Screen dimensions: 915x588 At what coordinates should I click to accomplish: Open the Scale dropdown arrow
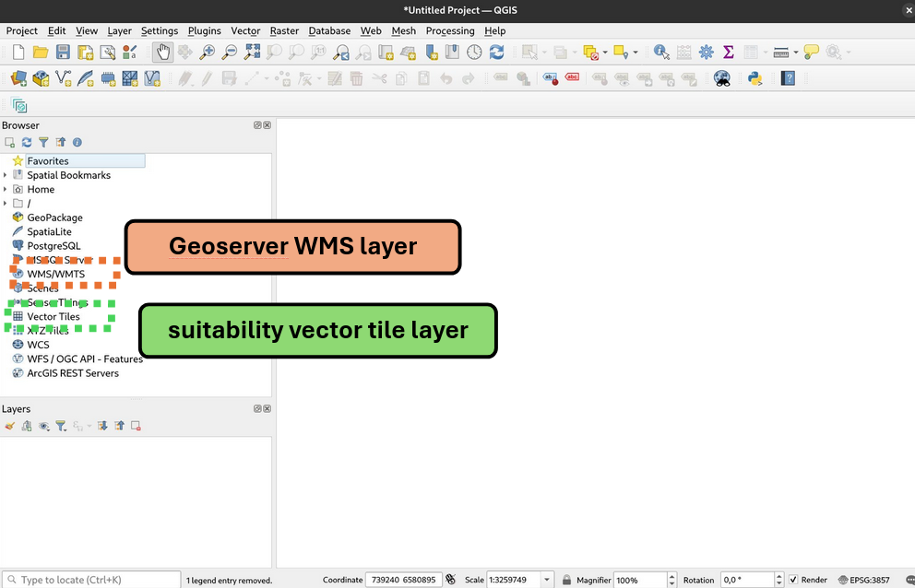(547, 580)
